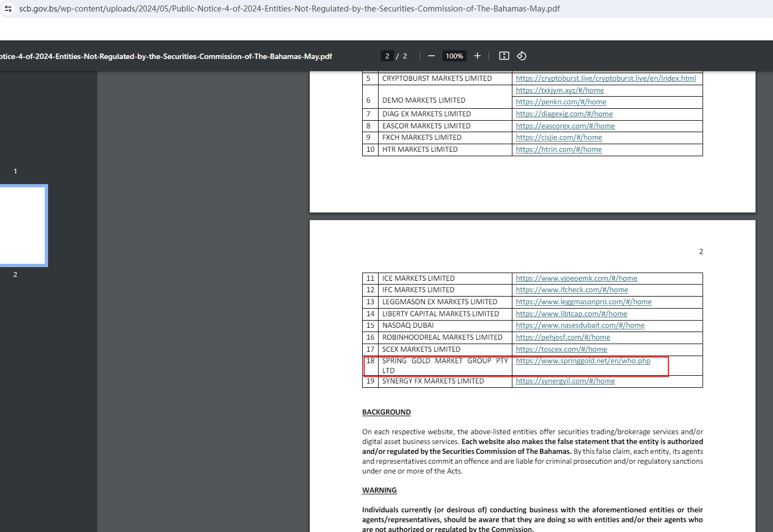773x532 pixels.
Task: Rotate the PDF counterclockwise
Action: (522, 56)
